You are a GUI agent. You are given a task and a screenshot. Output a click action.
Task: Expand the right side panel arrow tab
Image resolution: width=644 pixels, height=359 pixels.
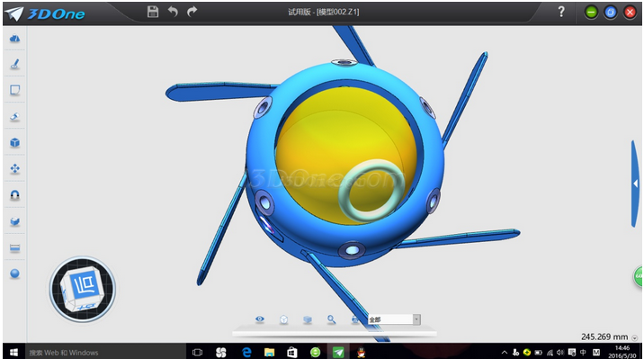635,184
